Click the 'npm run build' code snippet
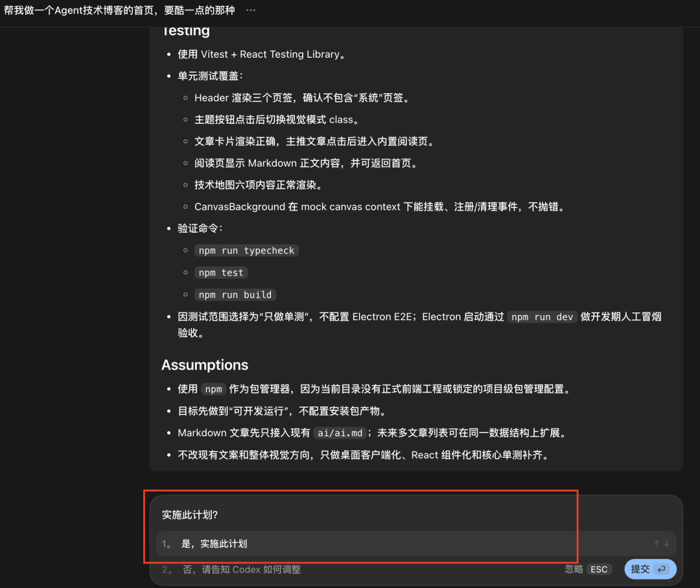The image size is (700, 588). click(x=235, y=295)
